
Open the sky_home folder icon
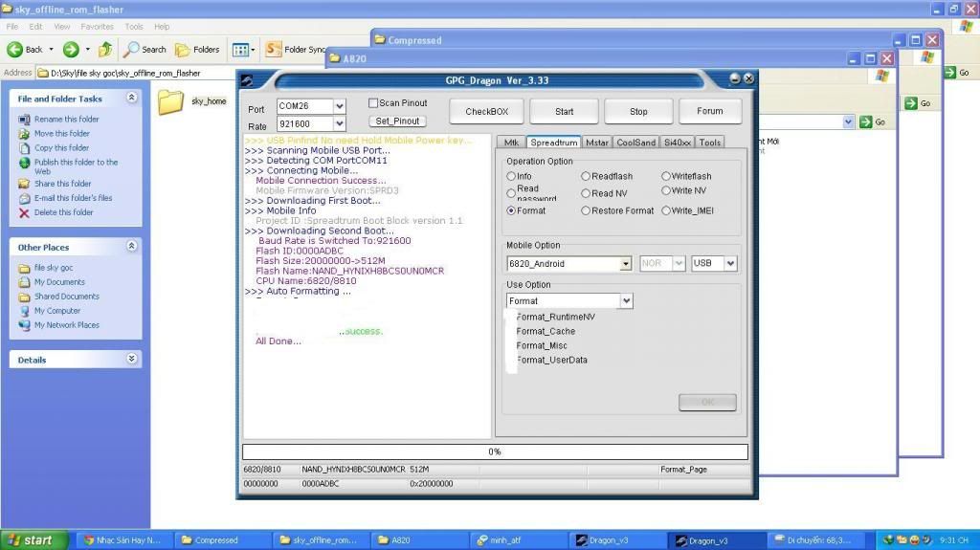170,102
